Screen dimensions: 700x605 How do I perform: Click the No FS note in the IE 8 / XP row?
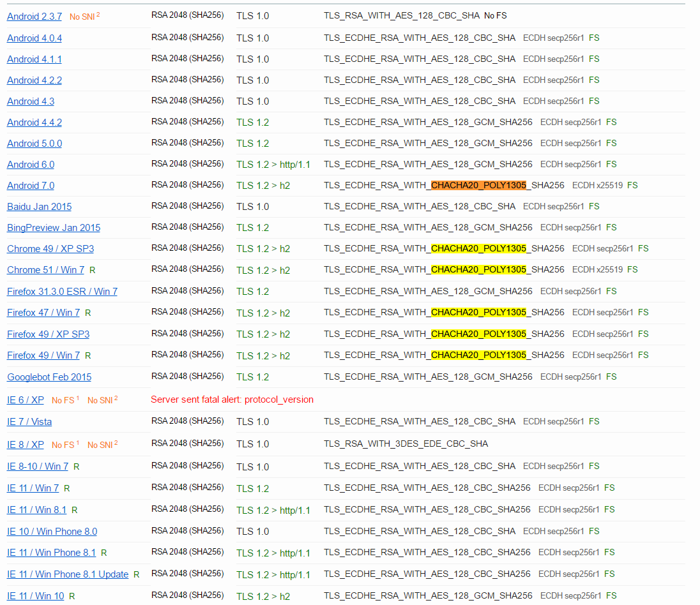(65, 445)
